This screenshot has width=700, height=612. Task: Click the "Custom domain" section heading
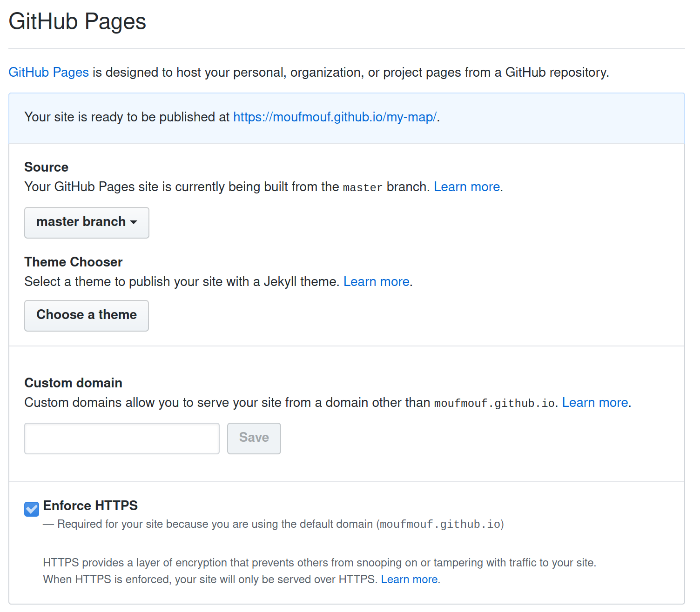[x=74, y=383]
